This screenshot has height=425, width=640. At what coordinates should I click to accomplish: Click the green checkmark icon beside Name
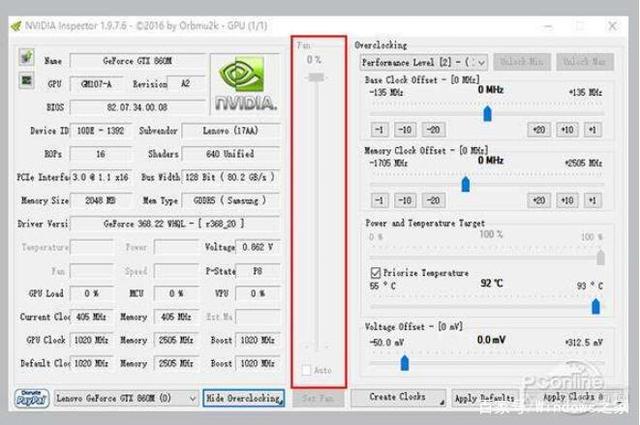coord(27,57)
